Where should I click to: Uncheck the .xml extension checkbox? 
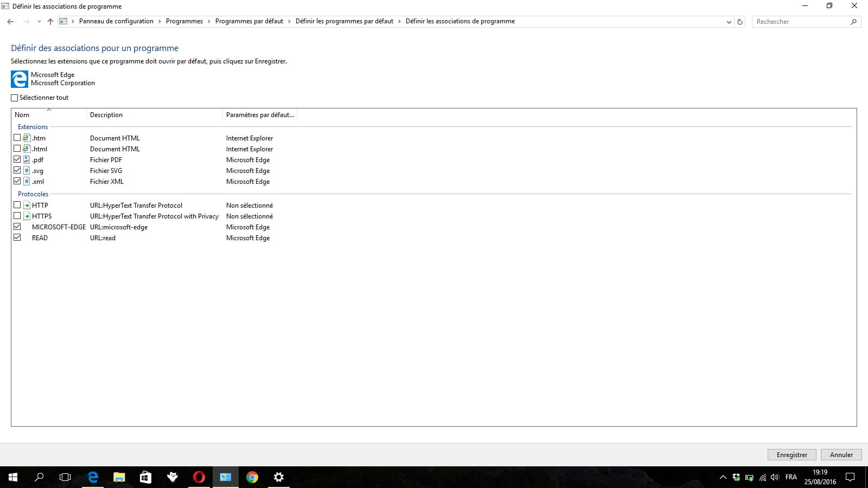[17, 181]
